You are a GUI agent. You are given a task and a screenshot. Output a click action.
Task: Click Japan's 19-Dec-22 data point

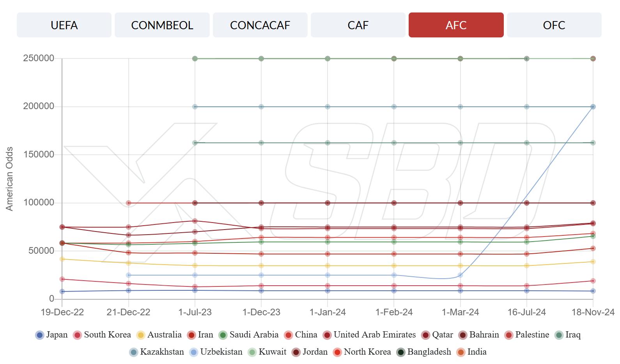[62, 292]
